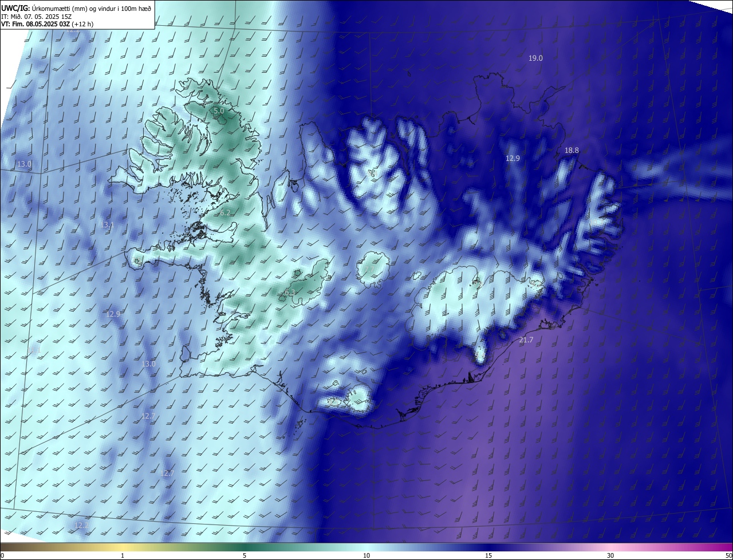Click the colorbar tick label 10

(366, 555)
